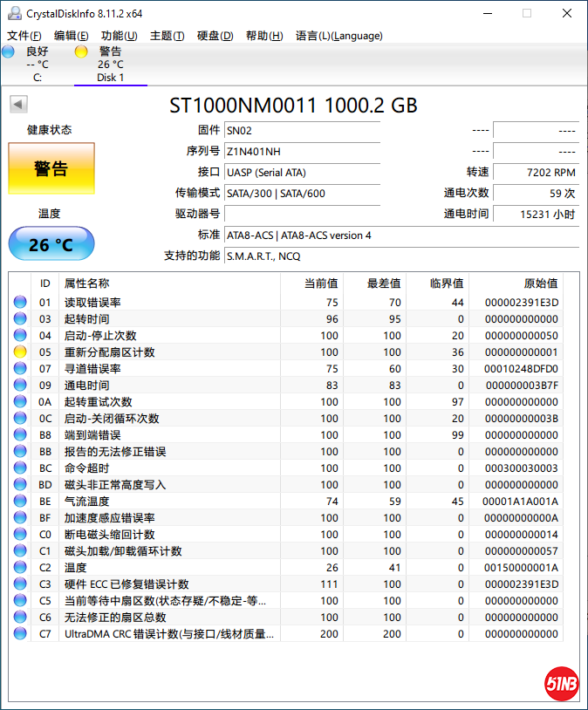Open the 功能(U) menu
The width and height of the screenshot is (588, 710).
click(x=119, y=36)
